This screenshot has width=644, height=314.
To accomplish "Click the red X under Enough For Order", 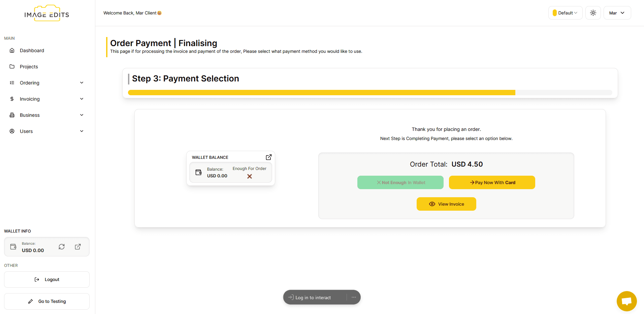I will click(249, 176).
